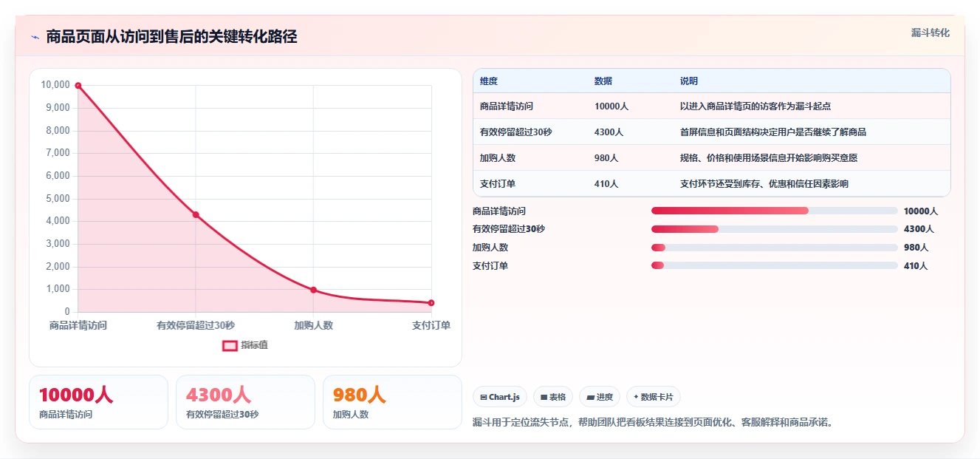Screen dimensions: 980x459
Task: Select the chart data point for 支付订单
Action: click(431, 303)
